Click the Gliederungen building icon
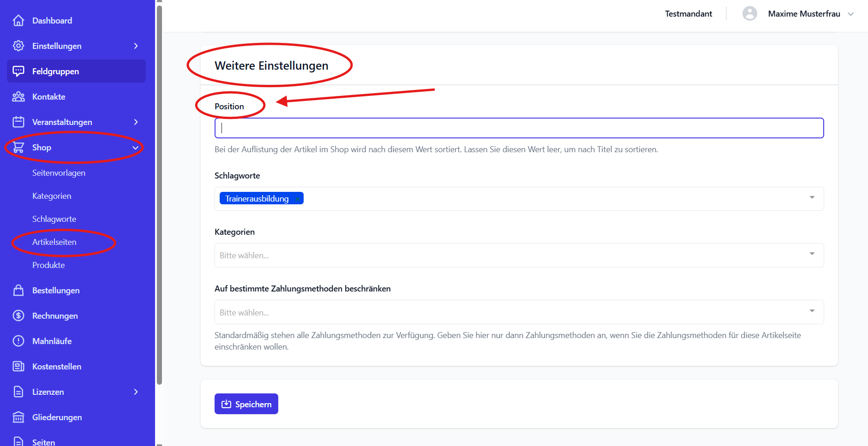The width and height of the screenshot is (868, 446). (18, 417)
